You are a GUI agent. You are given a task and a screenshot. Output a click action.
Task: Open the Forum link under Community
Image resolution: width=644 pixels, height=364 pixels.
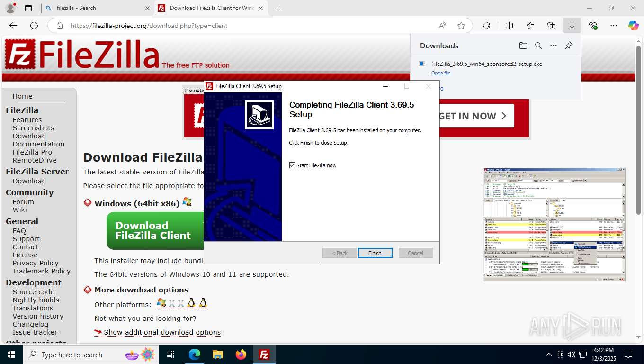click(23, 202)
